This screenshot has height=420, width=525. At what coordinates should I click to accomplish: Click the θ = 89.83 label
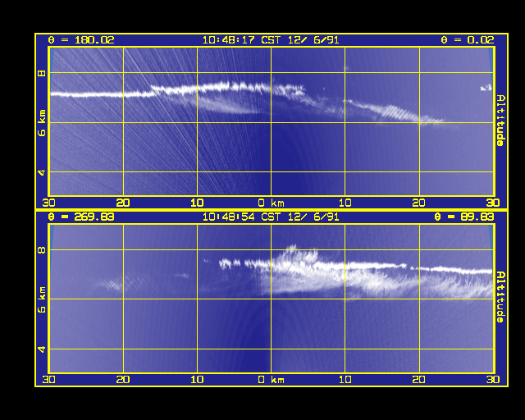(x=464, y=217)
